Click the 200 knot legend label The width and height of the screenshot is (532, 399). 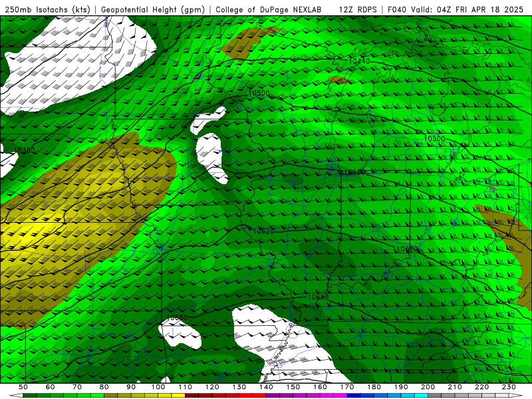428,387
